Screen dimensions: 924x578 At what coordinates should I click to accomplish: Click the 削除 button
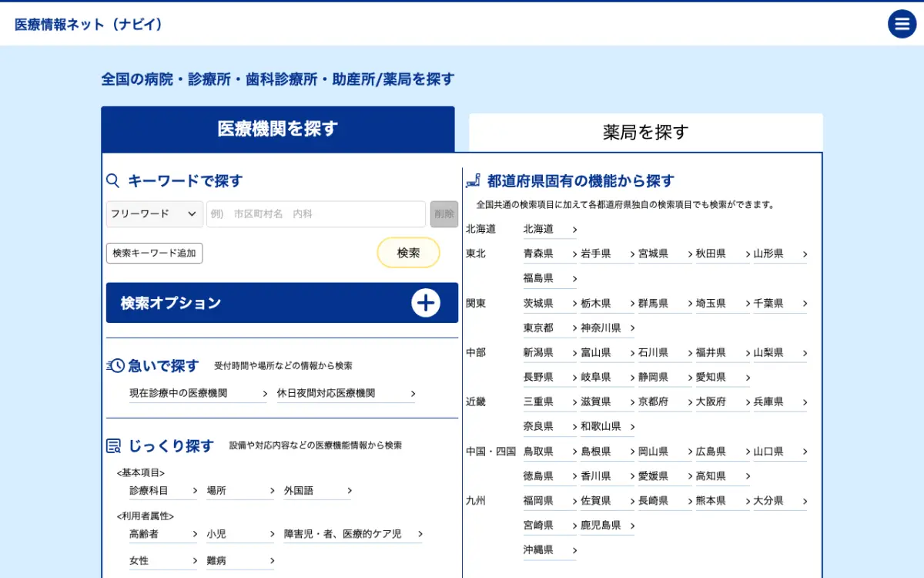tap(444, 214)
